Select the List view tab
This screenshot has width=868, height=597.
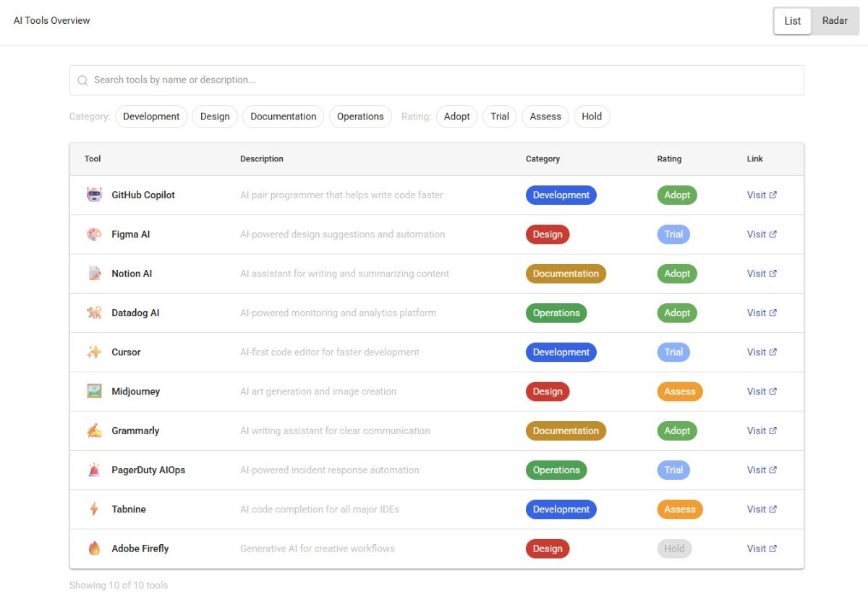coord(792,20)
